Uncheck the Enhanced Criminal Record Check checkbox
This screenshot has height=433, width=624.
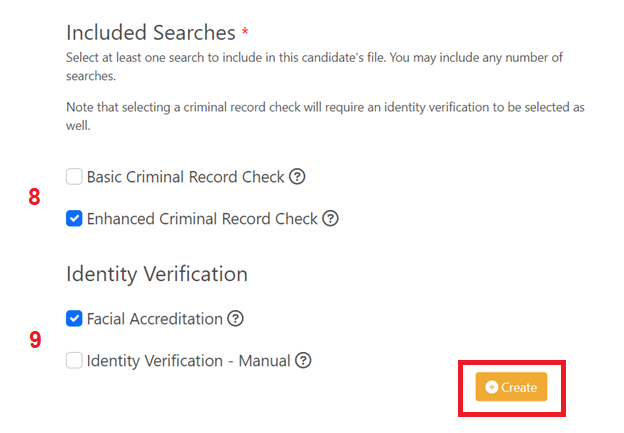[74, 218]
